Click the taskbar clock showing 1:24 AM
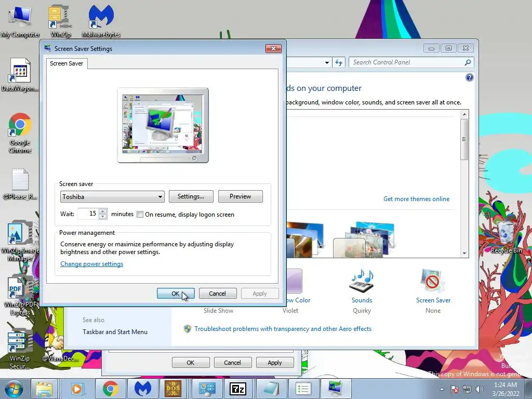The height and width of the screenshot is (399, 532). pyautogui.click(x=506, y=389)
